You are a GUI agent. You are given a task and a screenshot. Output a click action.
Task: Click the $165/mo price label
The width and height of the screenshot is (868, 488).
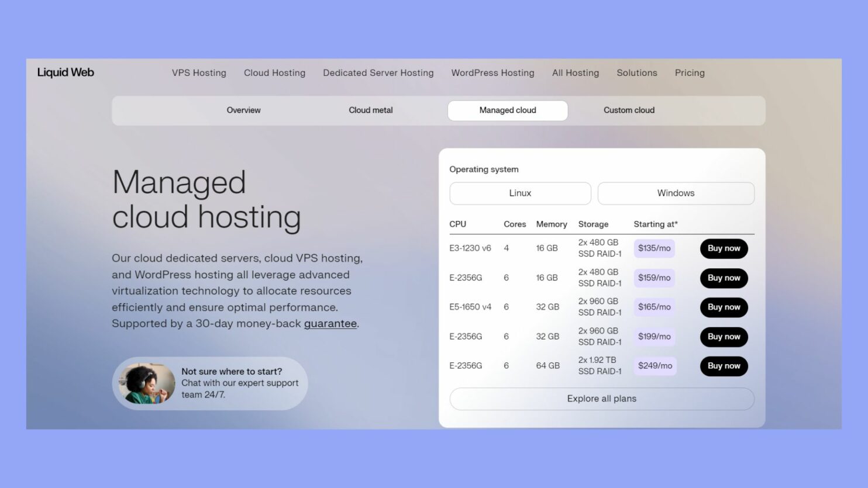[x=655, y=307]
